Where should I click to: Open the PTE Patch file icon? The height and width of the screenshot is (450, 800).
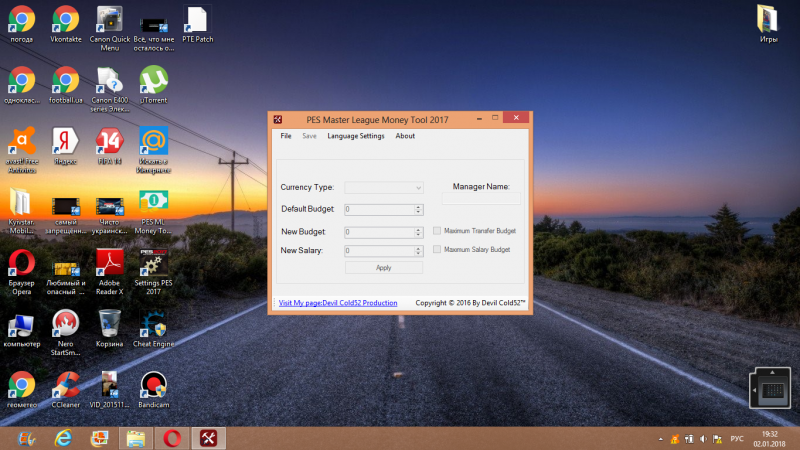[197, 24]
